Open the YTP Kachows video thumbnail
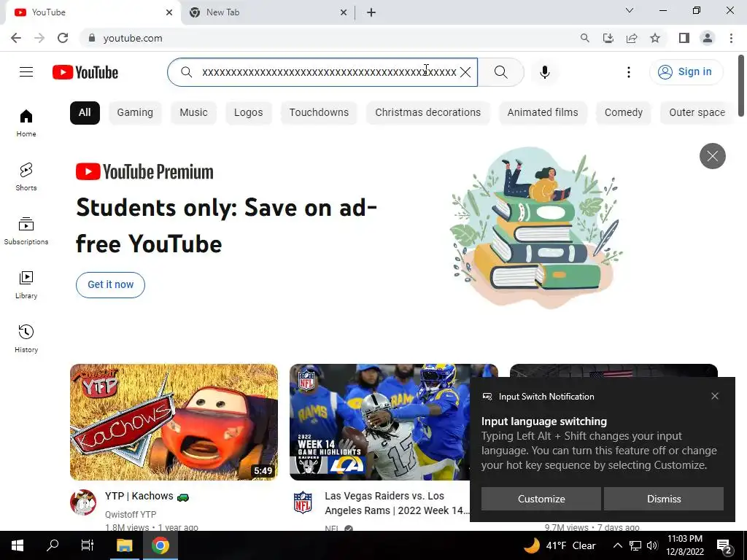 coord(174,422)
